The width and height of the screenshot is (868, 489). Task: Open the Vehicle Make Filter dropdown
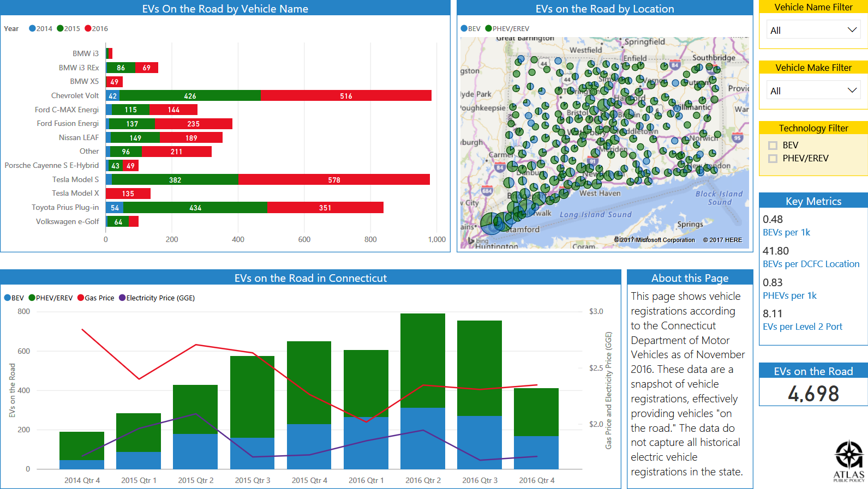coord(813,90)
